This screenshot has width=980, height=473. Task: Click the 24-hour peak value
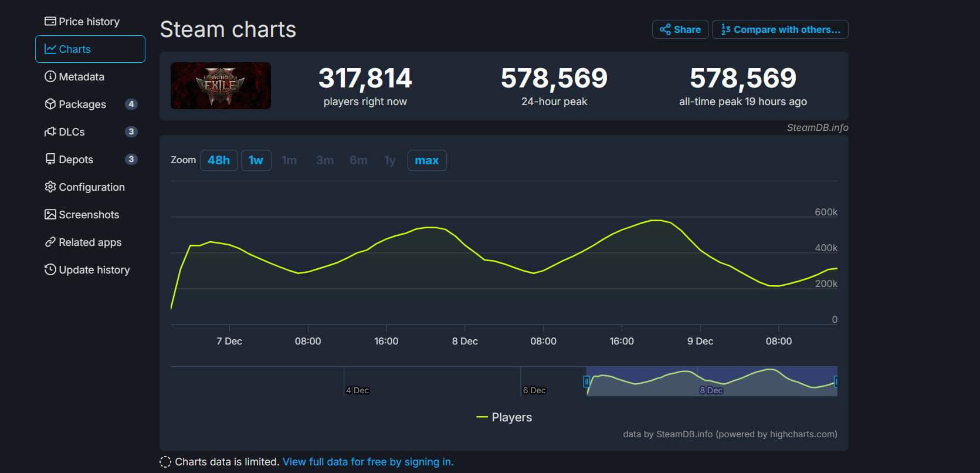[x=554, y=79]
